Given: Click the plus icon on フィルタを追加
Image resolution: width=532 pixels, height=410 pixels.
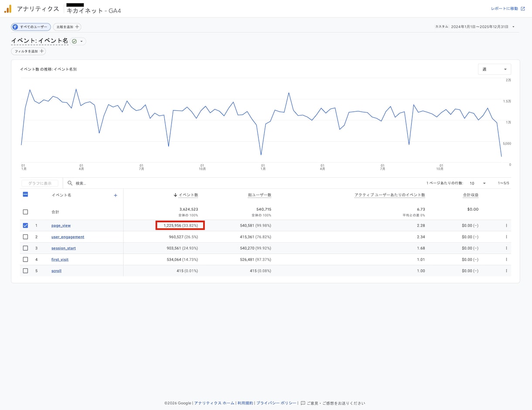Looking at the screenshot, I should tap(42, 51).
